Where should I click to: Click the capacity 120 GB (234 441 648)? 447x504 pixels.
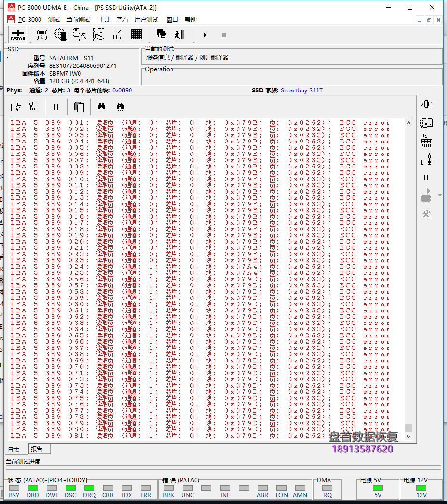click(79, 81)
